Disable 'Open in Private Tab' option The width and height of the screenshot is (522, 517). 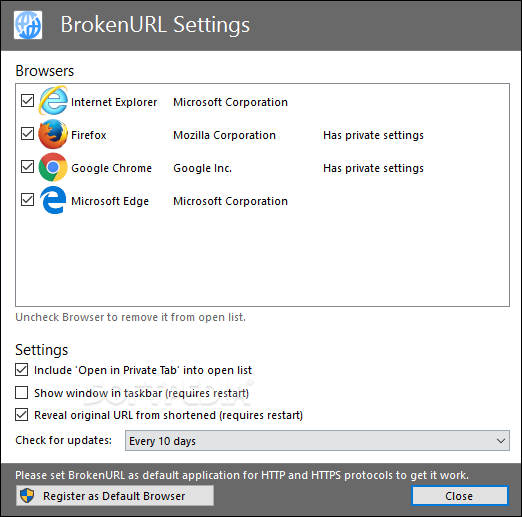pos(21,370)
